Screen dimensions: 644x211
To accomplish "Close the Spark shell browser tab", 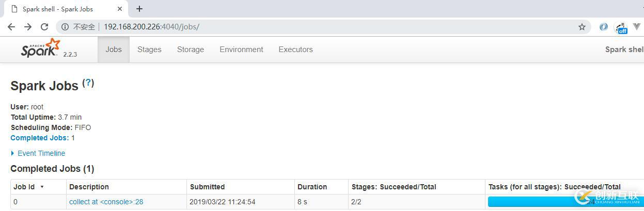I will [x=120, y=9].
